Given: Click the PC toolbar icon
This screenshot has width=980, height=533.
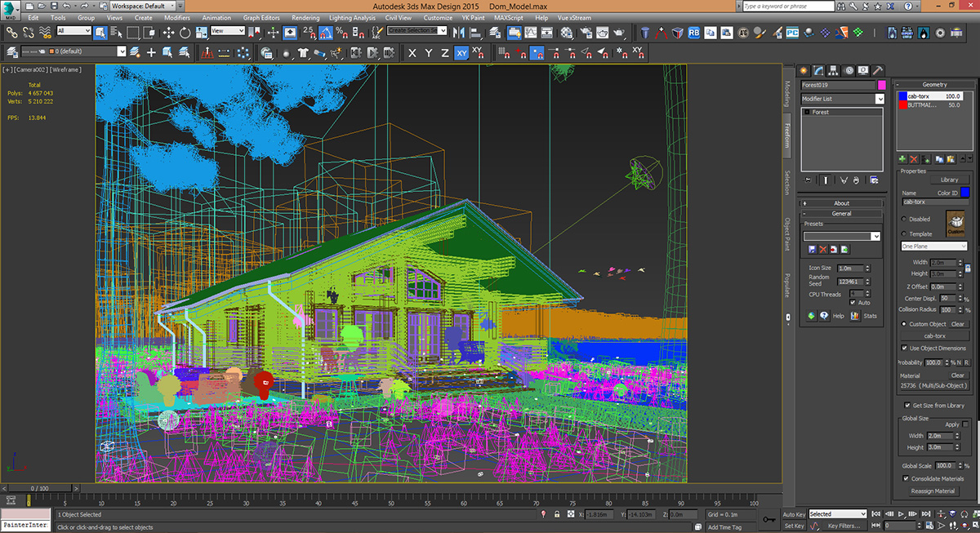Looking at the screenshot, I should [x=791, y=33].
